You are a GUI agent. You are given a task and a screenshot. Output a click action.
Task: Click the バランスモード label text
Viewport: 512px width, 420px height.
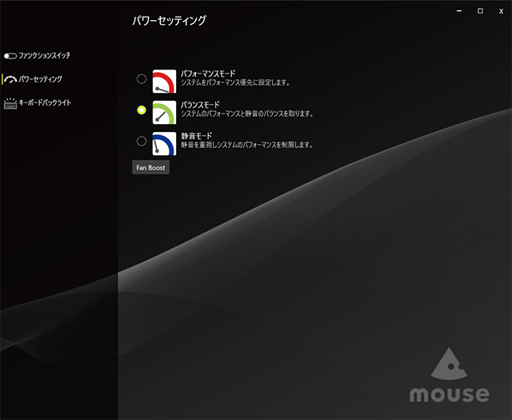(199, 105)
